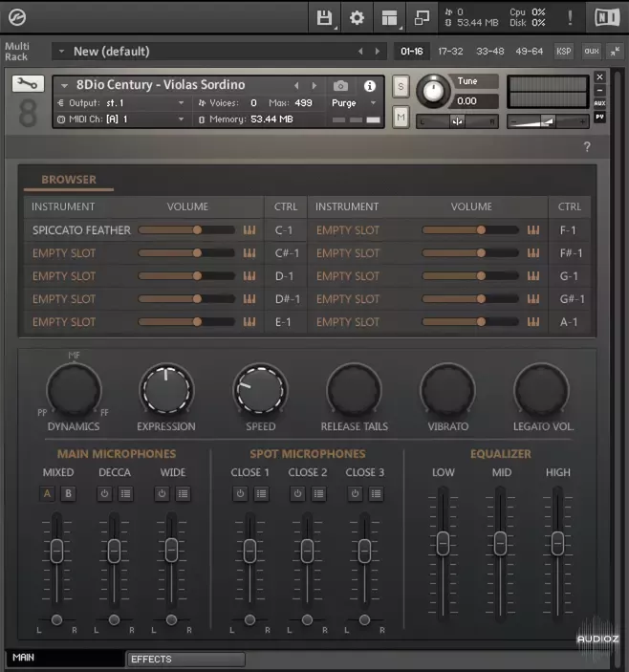The height and width of the screenshot is (672, 629).
Task: Open the multi rack preset dropdown arrow
Action: point(62,52)
